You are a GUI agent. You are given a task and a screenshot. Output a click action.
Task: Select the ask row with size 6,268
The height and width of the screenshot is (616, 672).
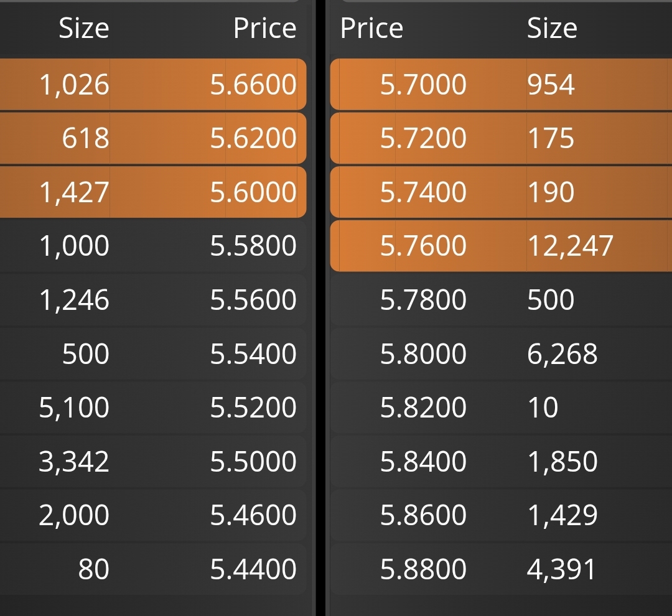501,353
